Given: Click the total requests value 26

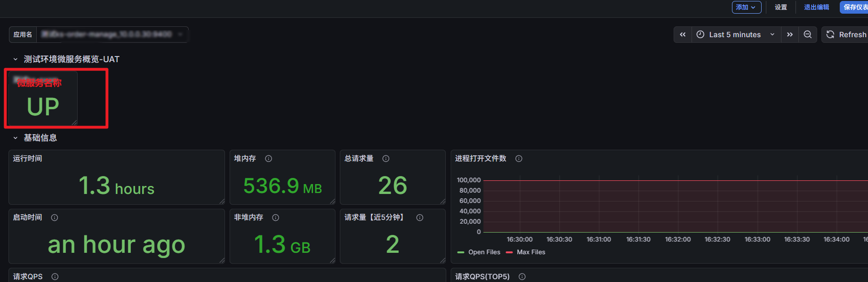Looking at the screenshot, I should click(x=393, y=185).
